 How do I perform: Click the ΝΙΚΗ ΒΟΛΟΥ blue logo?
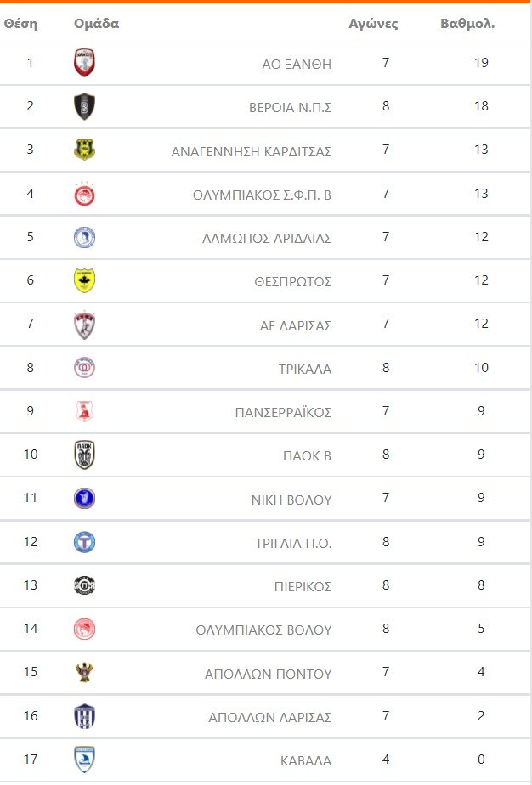[84, 498]
